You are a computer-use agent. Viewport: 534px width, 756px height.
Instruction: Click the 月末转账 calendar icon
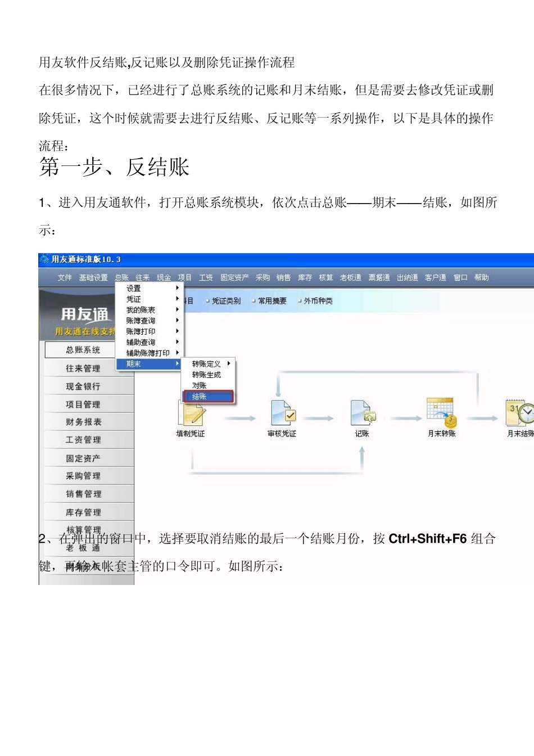tap(442, 412)
